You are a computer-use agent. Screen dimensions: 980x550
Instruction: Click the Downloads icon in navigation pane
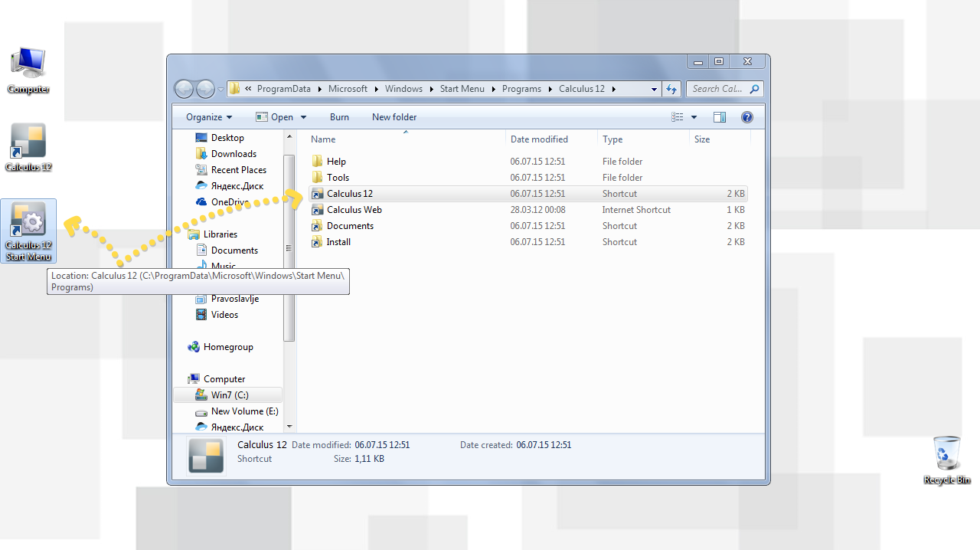pos(201,154)
